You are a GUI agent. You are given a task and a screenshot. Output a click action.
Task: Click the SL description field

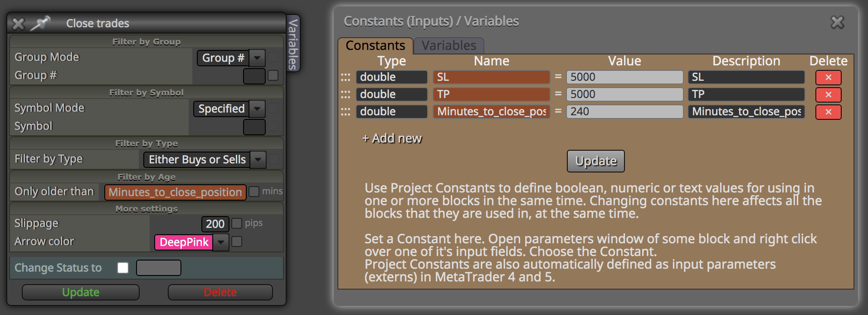(746, 77)
